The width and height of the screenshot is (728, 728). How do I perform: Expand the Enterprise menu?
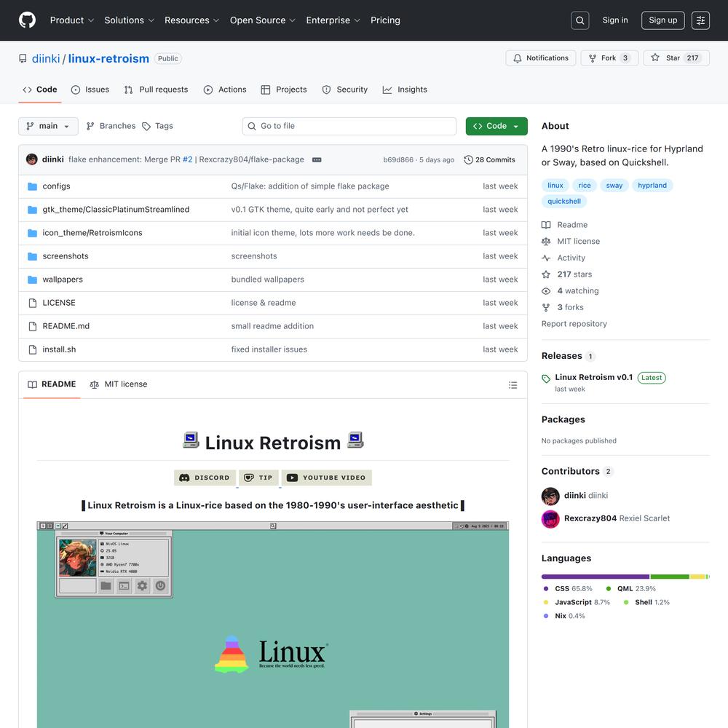click(333, 20)
